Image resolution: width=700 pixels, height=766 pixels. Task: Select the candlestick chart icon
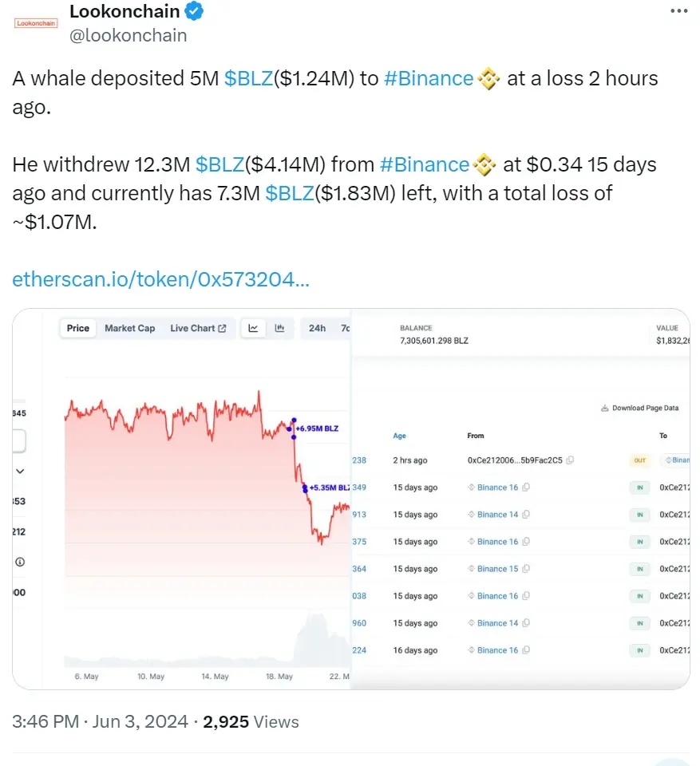tap(280, 328)
